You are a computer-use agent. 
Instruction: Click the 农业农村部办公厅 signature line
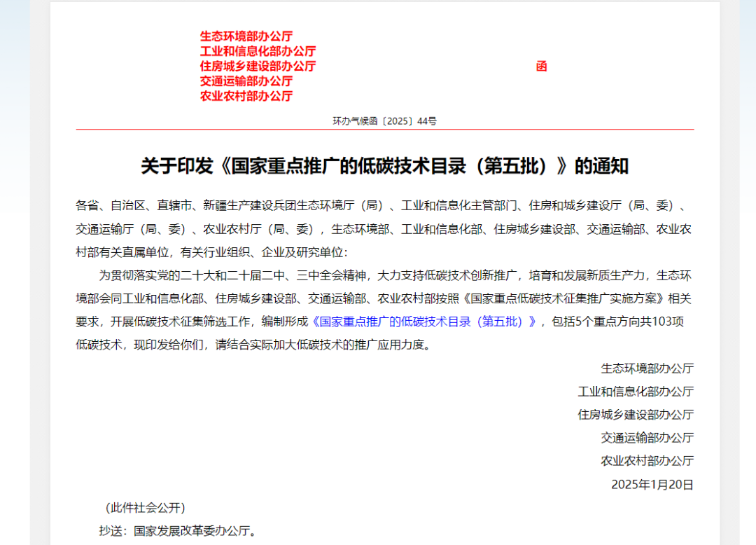[x=648, y=460]
